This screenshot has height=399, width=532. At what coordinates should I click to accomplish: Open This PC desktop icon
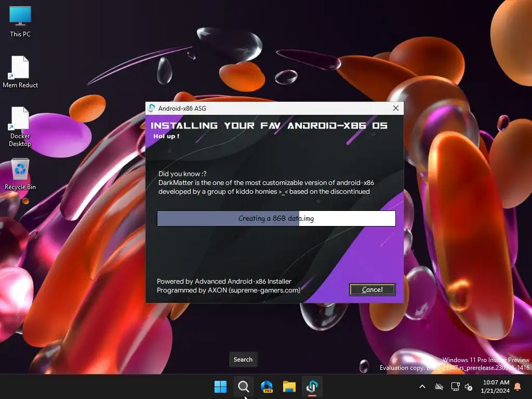click(x=20, y=21)
